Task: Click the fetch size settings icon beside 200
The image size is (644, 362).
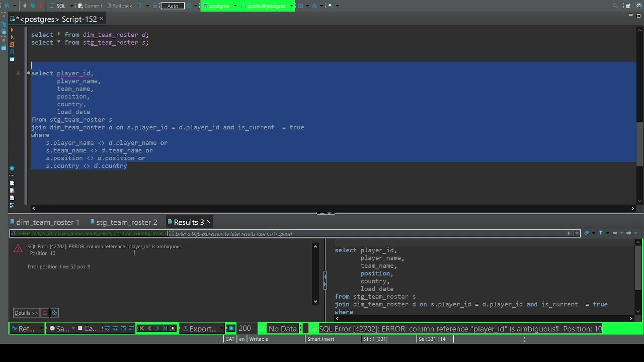Action: click(x=231, y=328)
